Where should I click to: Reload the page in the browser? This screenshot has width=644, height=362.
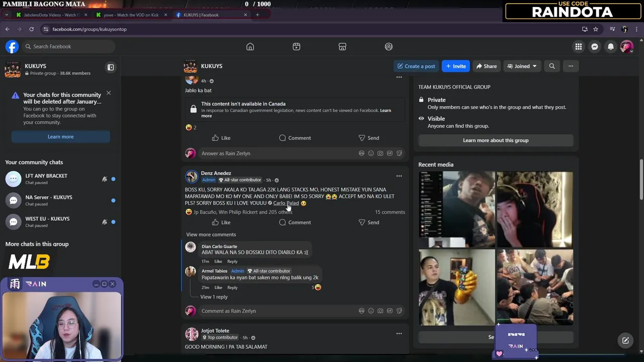point(31,29)
